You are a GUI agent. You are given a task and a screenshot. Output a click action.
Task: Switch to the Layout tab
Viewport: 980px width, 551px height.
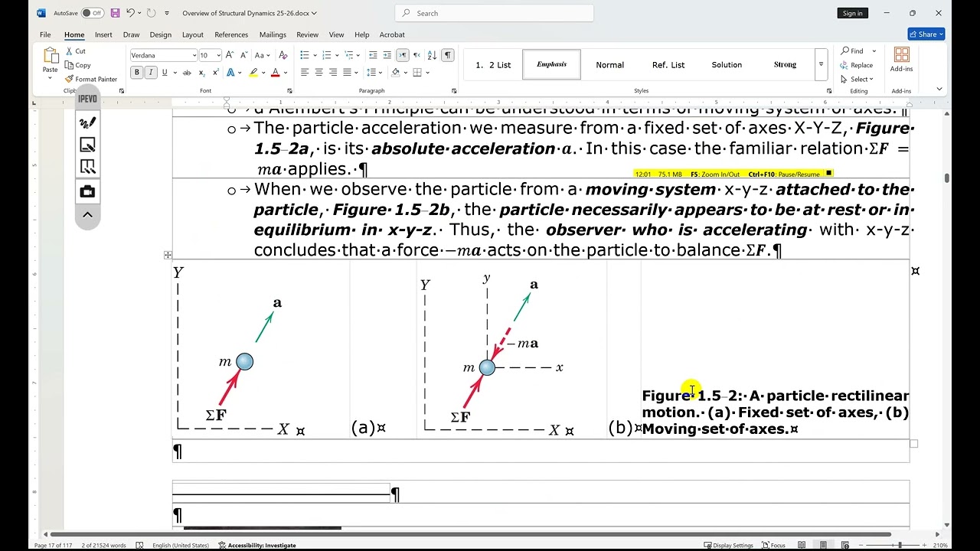coord(193,34)
